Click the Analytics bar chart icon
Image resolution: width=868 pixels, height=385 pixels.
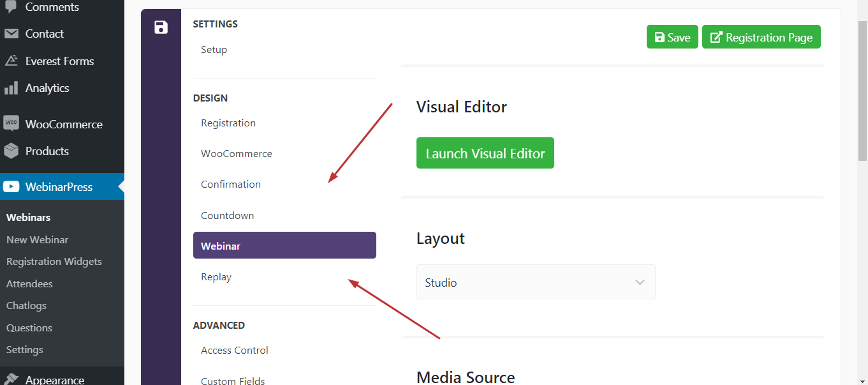(x=11, y=88)
